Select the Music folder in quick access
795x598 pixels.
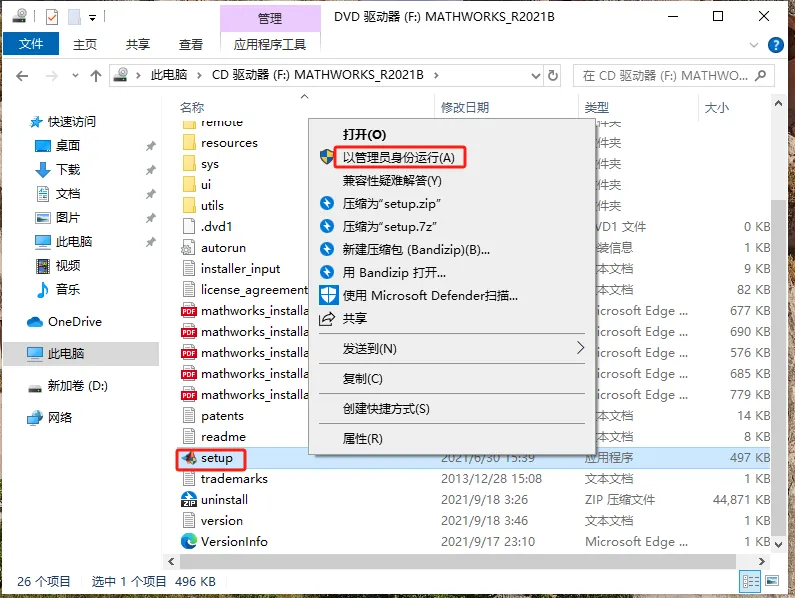tap(58, 290)
